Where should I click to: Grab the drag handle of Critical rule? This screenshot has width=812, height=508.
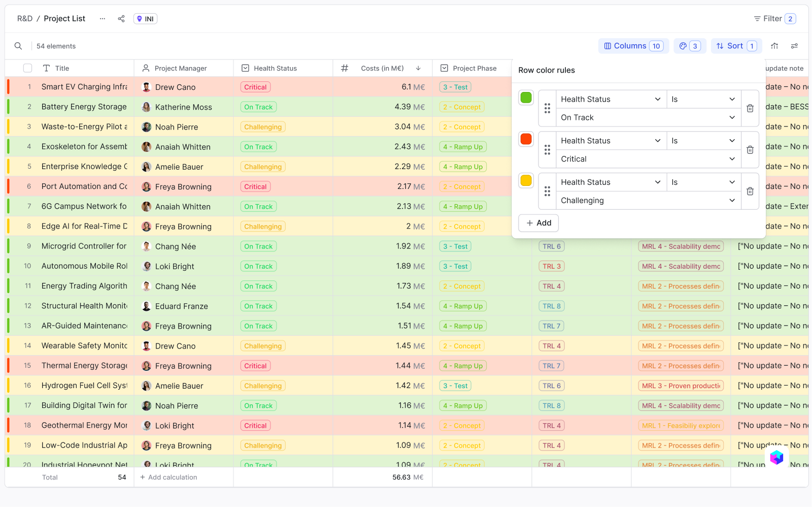click(547, 150)
